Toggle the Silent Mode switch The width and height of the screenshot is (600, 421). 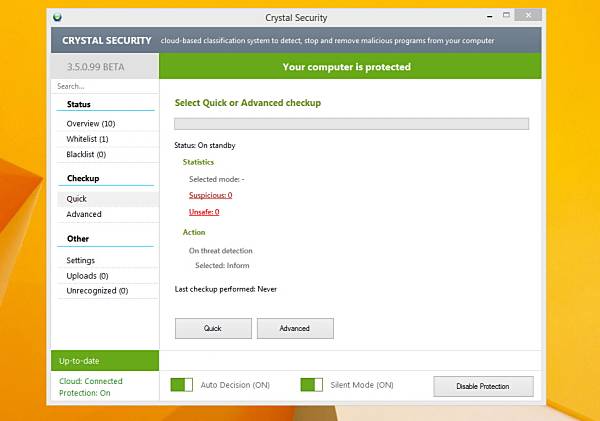[x=311, y=385]
